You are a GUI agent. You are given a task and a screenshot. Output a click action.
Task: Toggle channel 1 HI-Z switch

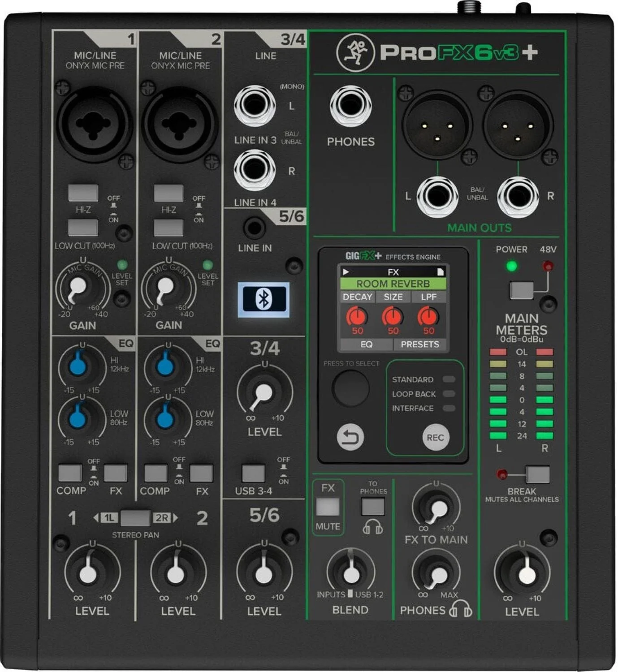click(83, 193)
